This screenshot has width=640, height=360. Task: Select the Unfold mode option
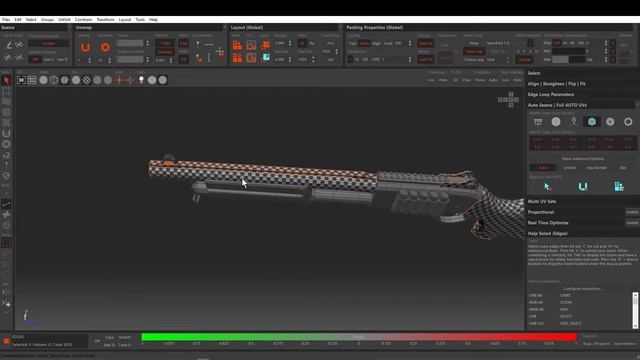point(569,168)
